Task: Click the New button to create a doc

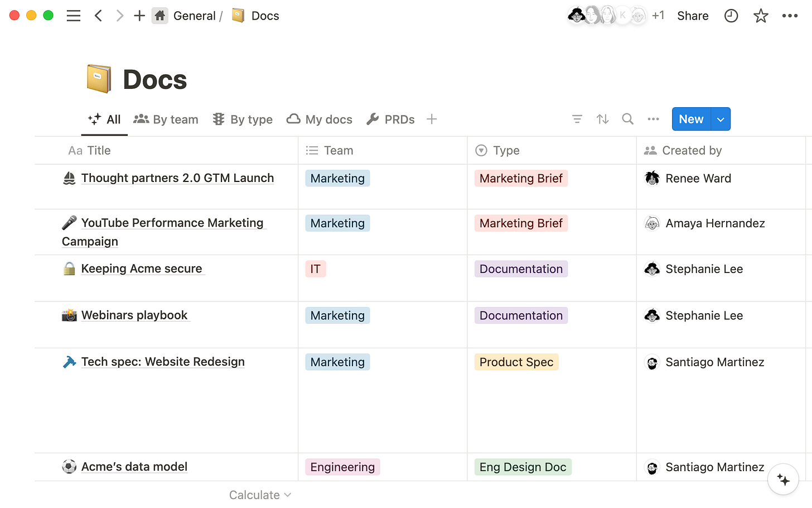Action: pyautogui.click(x=691, y=119)
